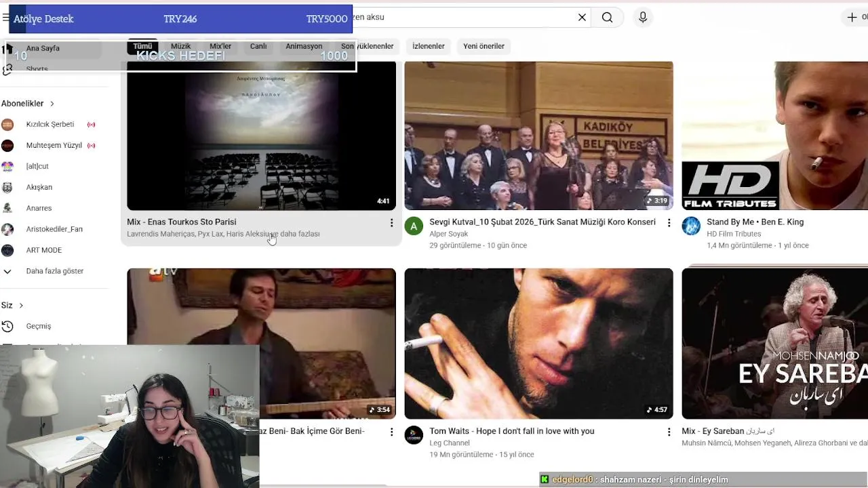Click the Kızılcık Şerbeti channel avatar

pyautogui.click(x=7, y=125)
